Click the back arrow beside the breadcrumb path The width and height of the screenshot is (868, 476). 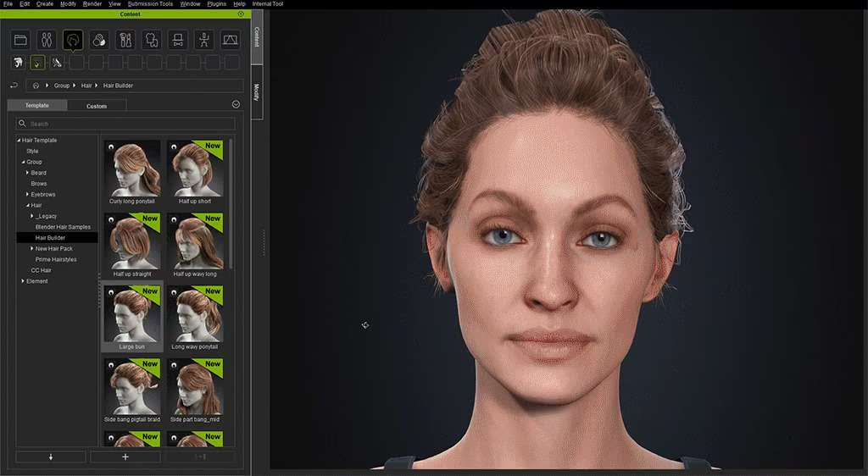pos(14,86)
